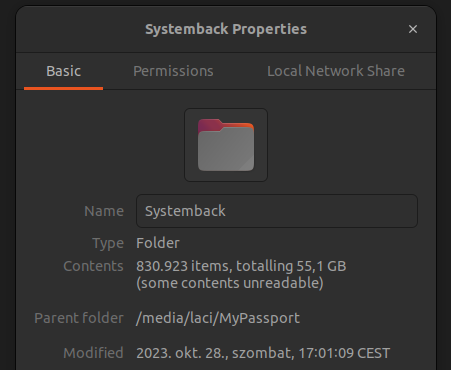Click the 17:01:09 CEST time text
The height and width of the screenshot is (370, 451).
pyautogui.click(x=344, y=353)
